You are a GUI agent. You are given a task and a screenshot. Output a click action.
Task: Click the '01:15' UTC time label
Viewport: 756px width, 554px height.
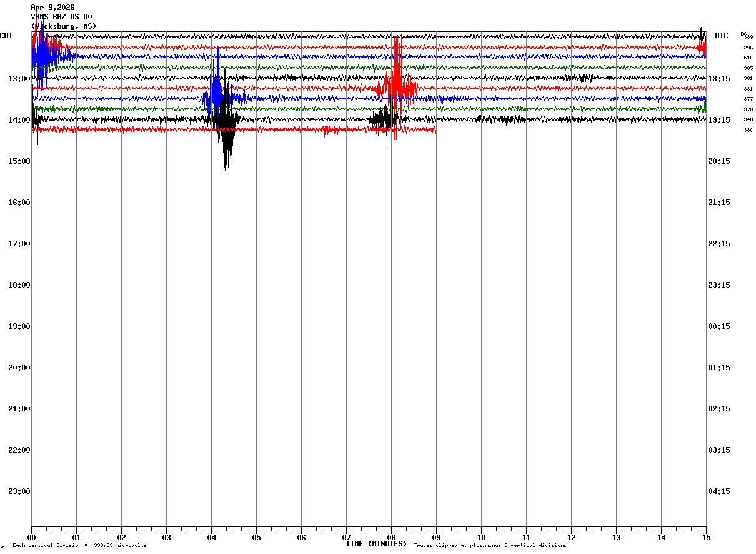click(719, 368)
